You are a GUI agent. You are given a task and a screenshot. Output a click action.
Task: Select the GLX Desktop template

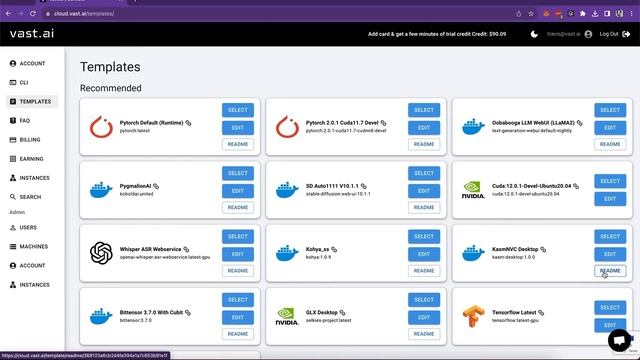point(424,300)
